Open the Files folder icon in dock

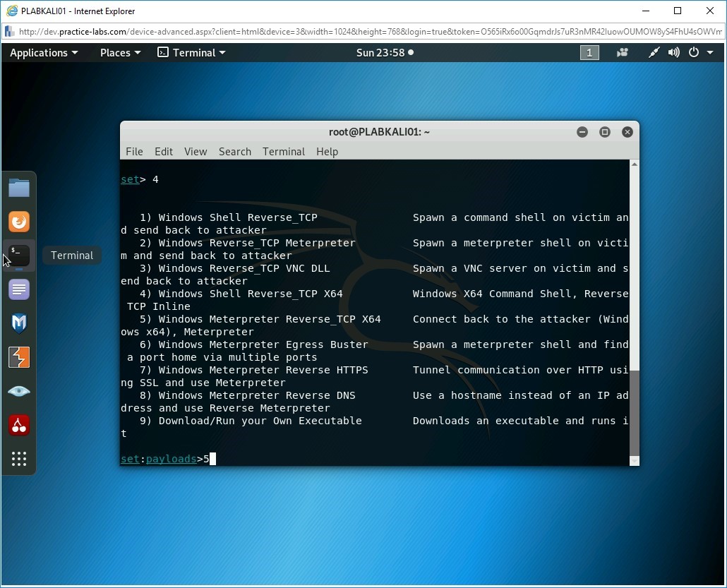coord(19,188)
